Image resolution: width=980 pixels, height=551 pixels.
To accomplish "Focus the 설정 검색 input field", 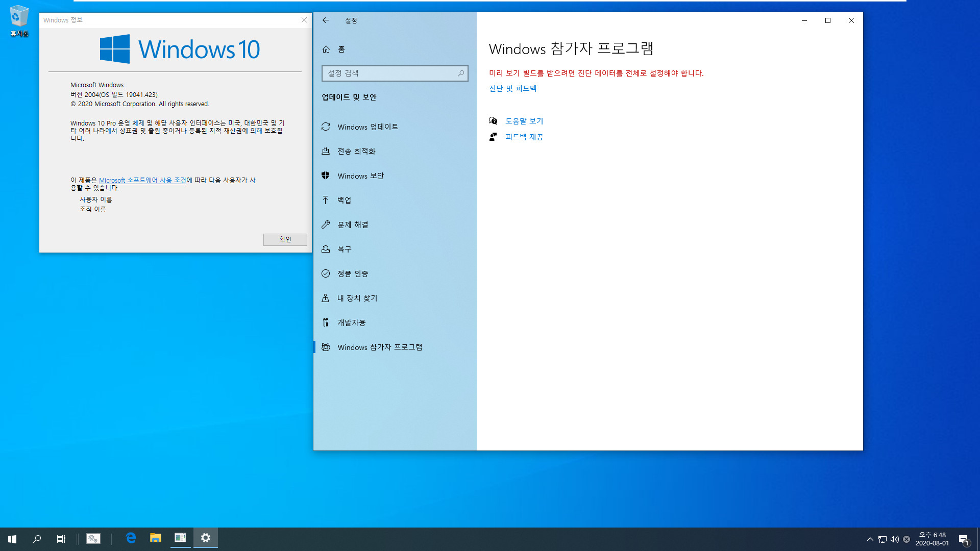I will (395, 73).
